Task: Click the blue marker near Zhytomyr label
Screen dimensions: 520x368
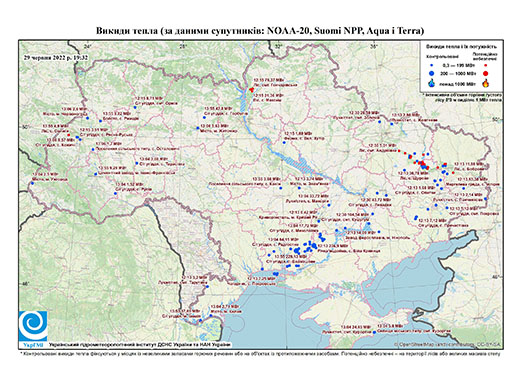Action: pyautogui.click(x=198, y=128)
